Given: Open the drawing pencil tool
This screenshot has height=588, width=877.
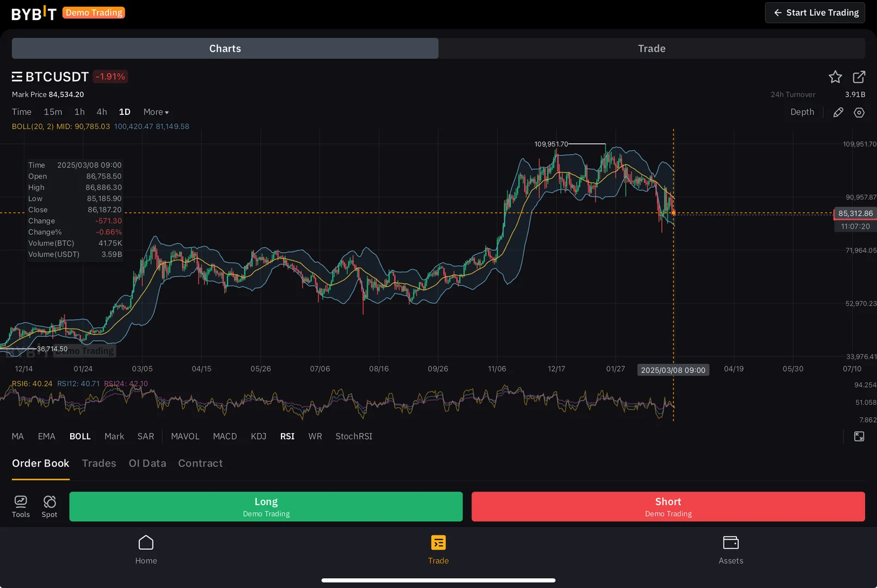Looking at the screenshot, I should click(x=838, y=112).
